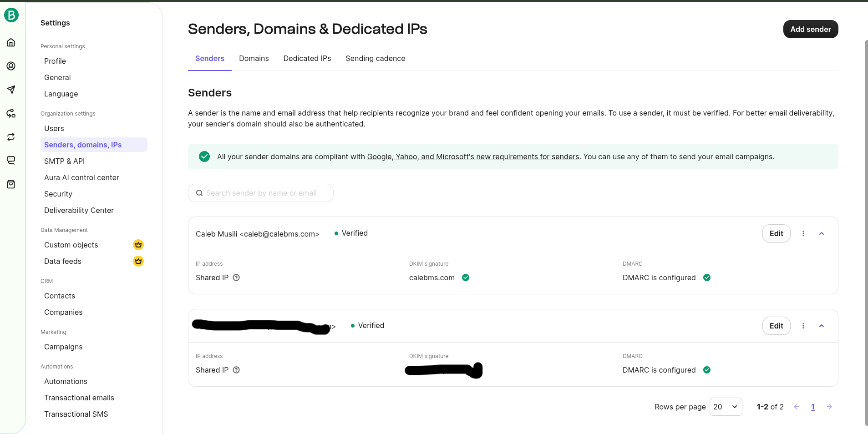Edit the Caleb Musili sender

click(777, 233)
